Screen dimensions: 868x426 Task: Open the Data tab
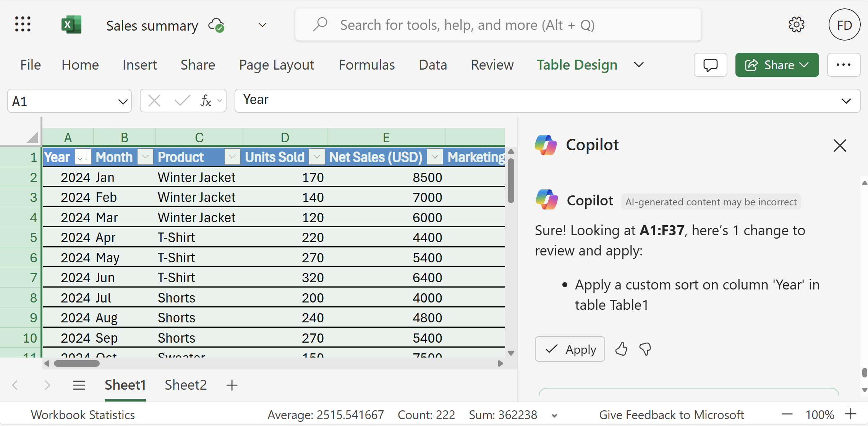click(x=433, y=65)
